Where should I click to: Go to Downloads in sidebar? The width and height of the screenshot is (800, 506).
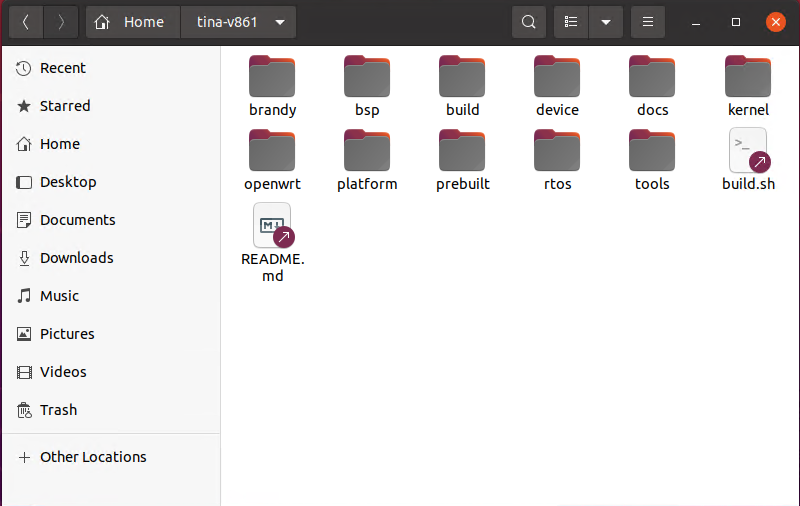click(76, 258)
